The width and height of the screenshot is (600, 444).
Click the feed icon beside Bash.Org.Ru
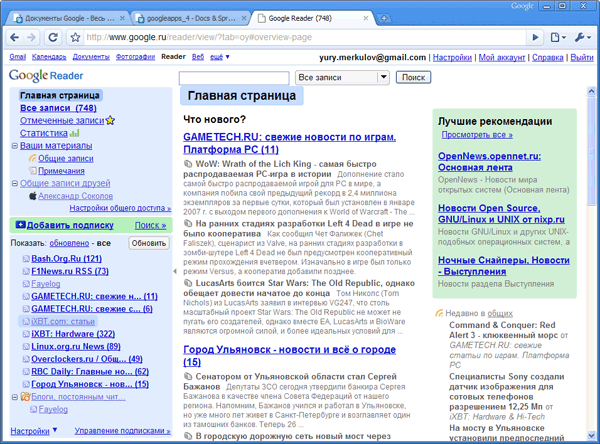pos(26,259)
